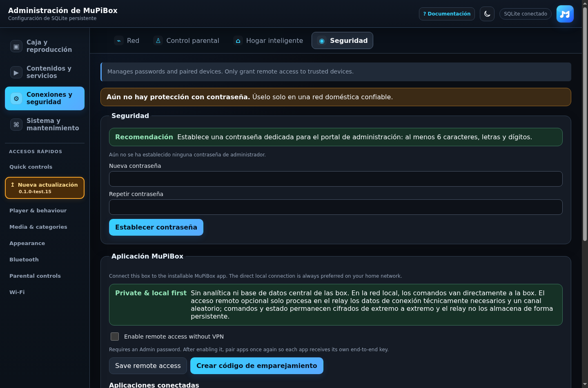Select the Seguridad tab
588x388 pixels.
tap(342, 40)
